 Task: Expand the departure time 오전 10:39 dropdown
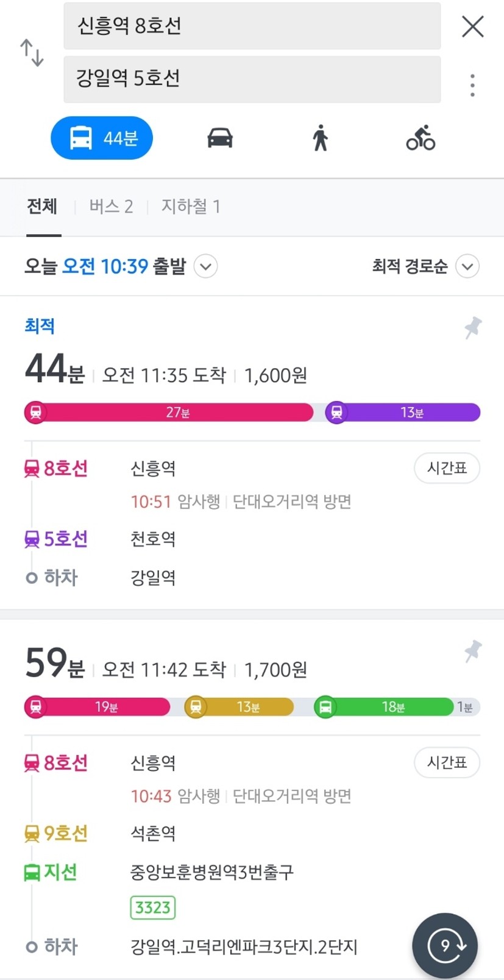pos(205,266)
